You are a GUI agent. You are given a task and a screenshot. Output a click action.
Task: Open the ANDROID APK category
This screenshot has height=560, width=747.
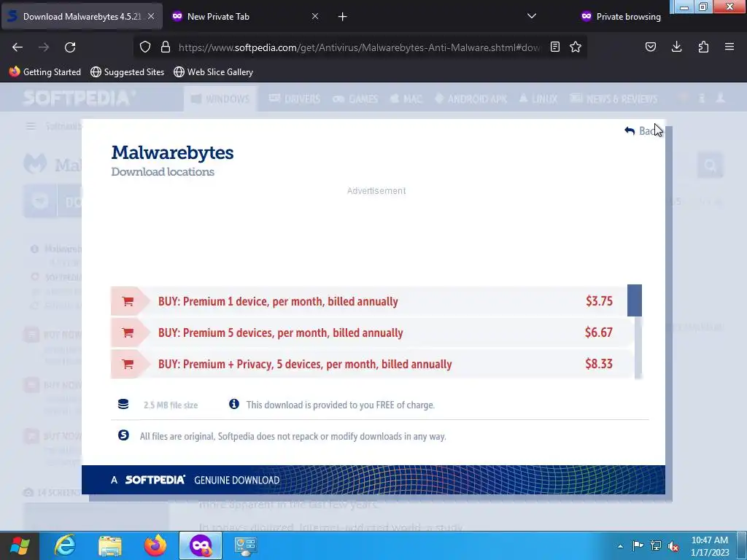(471, 99)
